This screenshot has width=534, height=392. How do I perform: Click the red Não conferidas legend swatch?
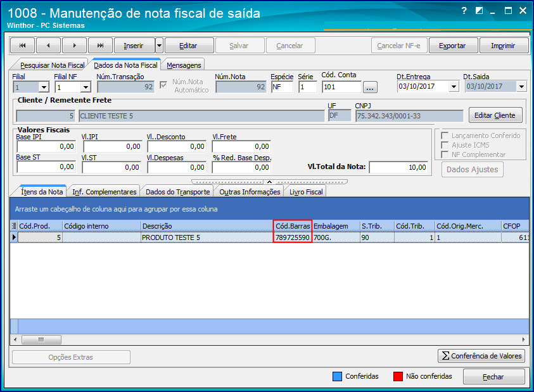(x=398, y=376)
